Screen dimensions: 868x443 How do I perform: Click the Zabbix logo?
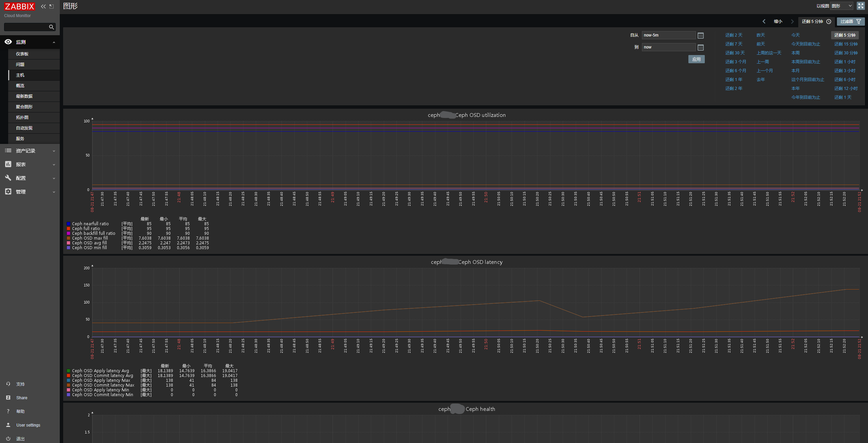(19, 6)
